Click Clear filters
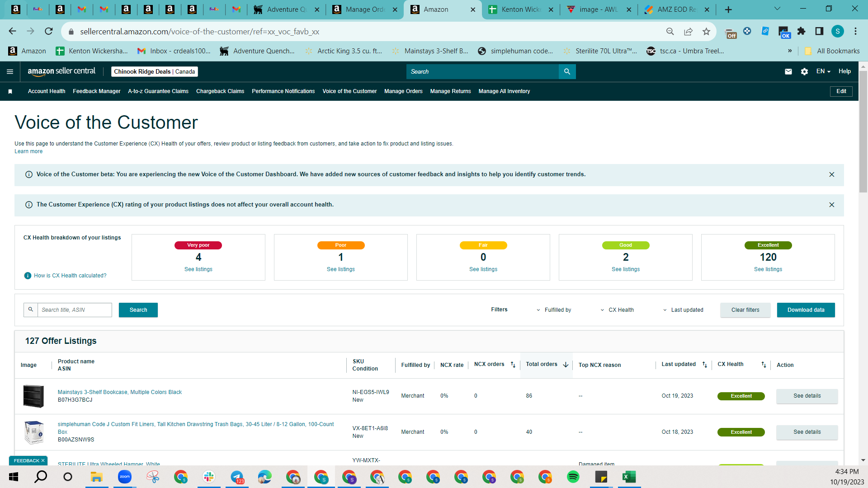Screen dimensions: 868x488 coord(745,310)
